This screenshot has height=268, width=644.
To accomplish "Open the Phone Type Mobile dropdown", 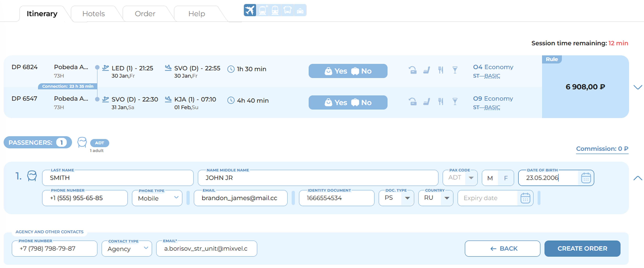I will tap(157, 198).
